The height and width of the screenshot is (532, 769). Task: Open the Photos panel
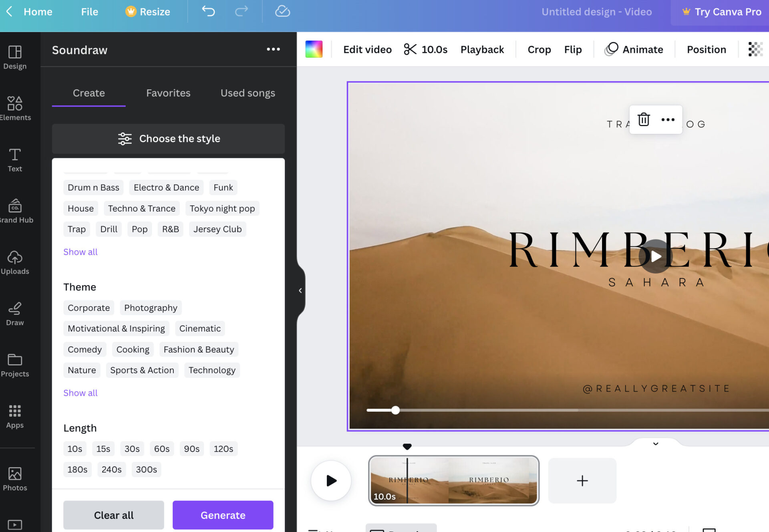[x=15, y=479]
